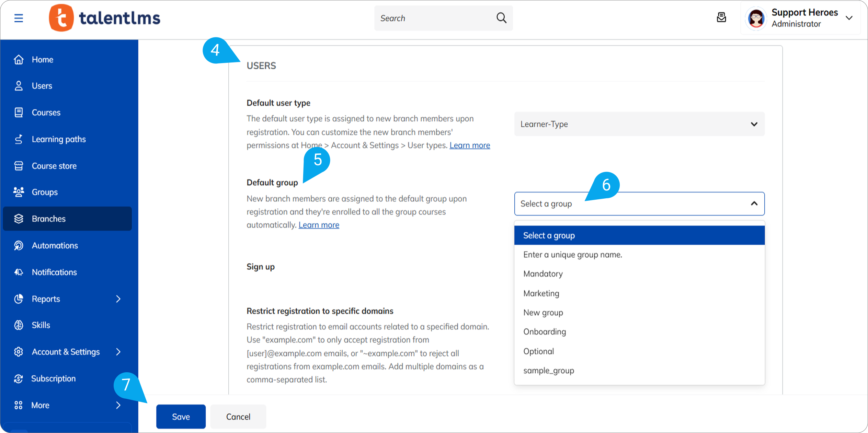Open Skills in the sidebar

pos(41,325)
